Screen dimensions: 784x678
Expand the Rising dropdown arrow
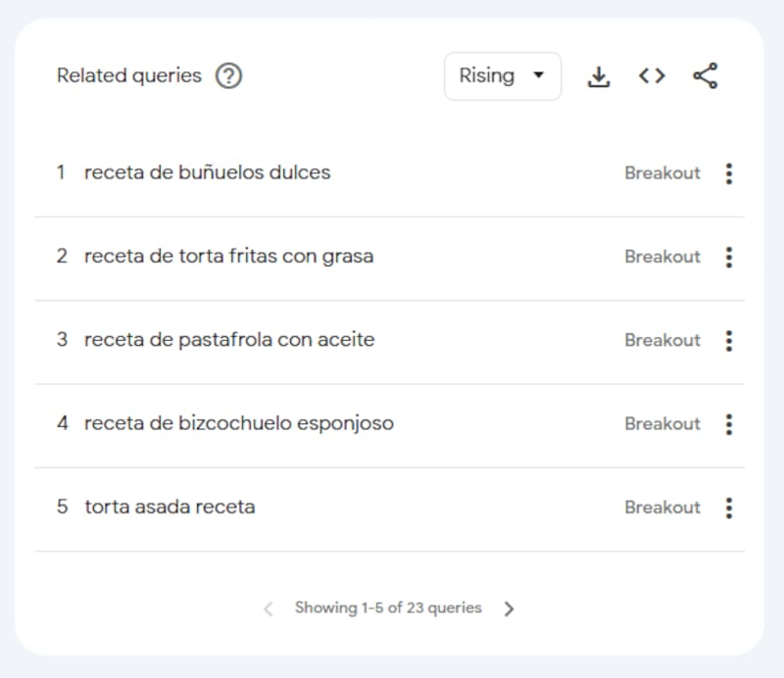[538, 75]
